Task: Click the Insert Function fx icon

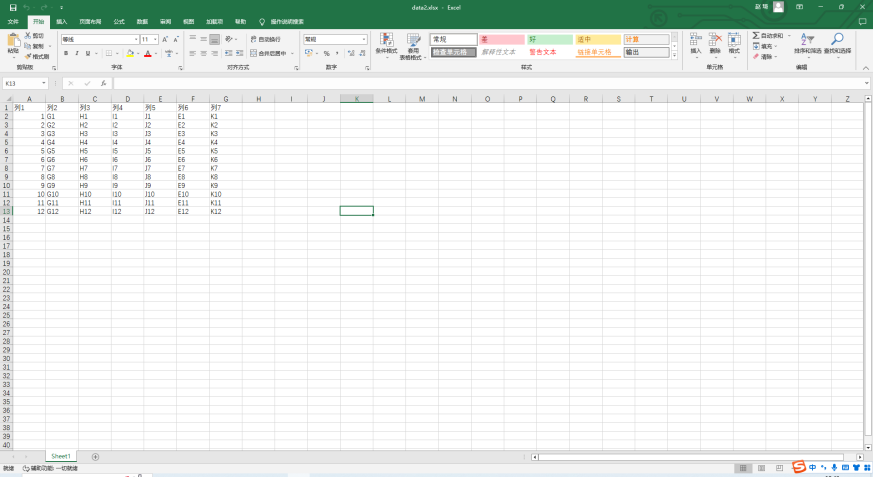Action: tap(104, 83)
